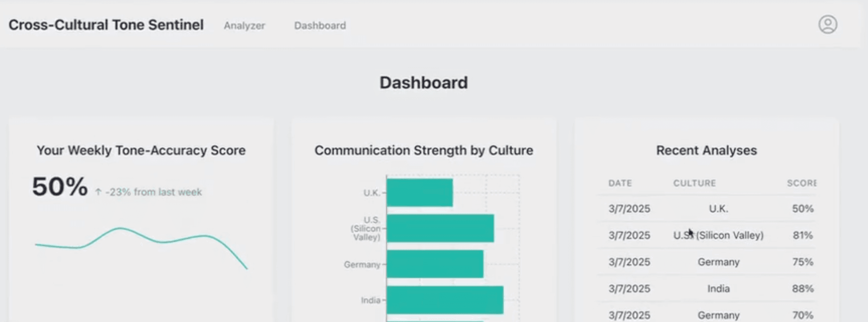Select the U.S. (Silicon Valley) chart bar
868x322 pixels.
coord(440,228)
